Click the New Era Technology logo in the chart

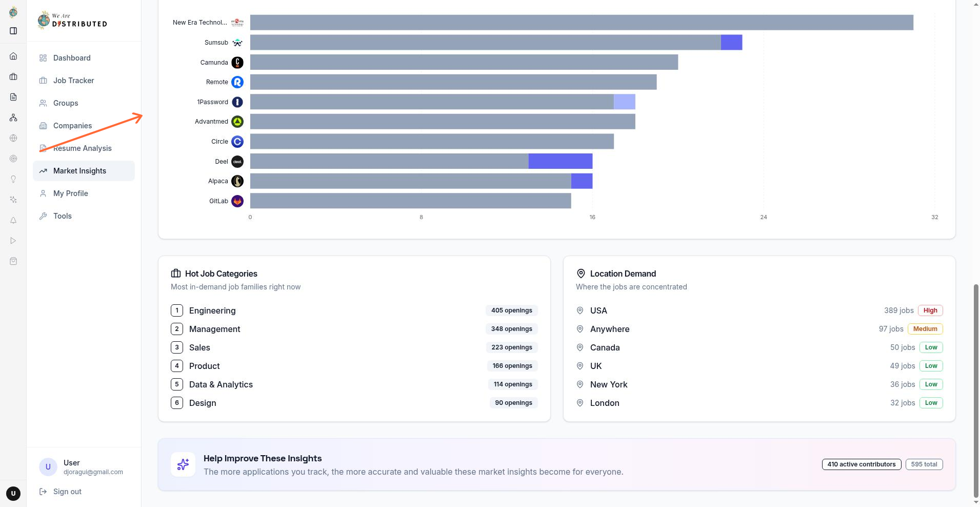(x=237, y=23)
